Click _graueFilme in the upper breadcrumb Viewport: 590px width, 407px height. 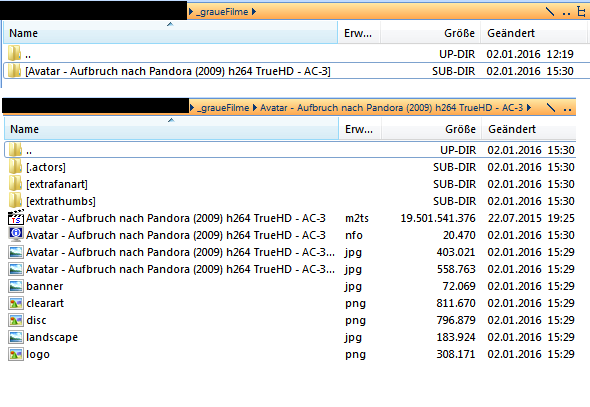coord(222,12)
